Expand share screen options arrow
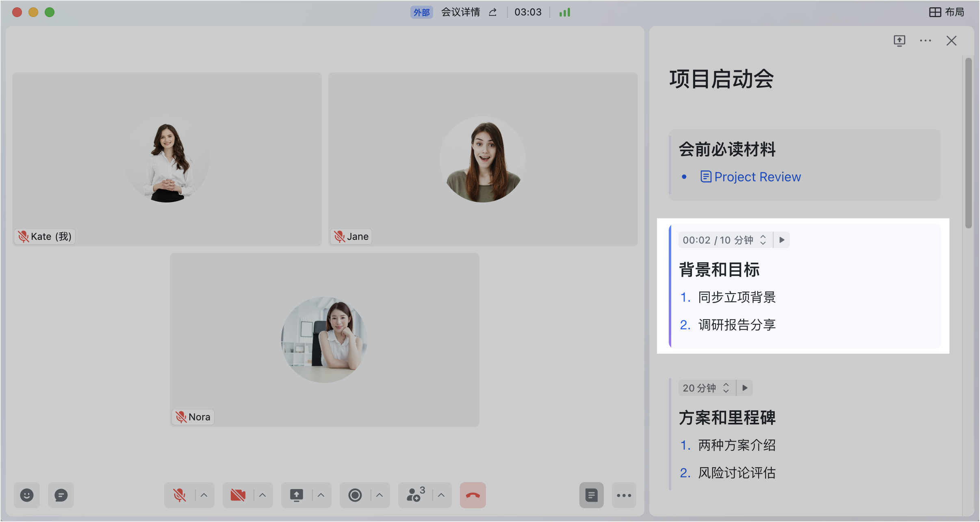This screenshot has width=980, height=522. pyautogui.click(x=321, y=495)
